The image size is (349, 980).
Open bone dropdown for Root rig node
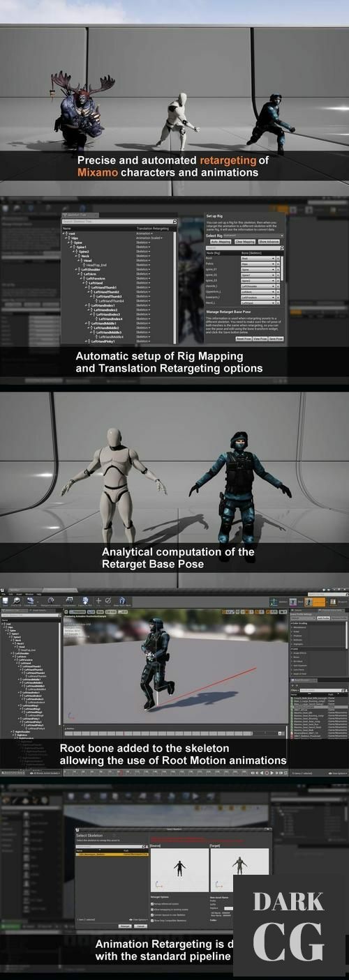point(258,258)
